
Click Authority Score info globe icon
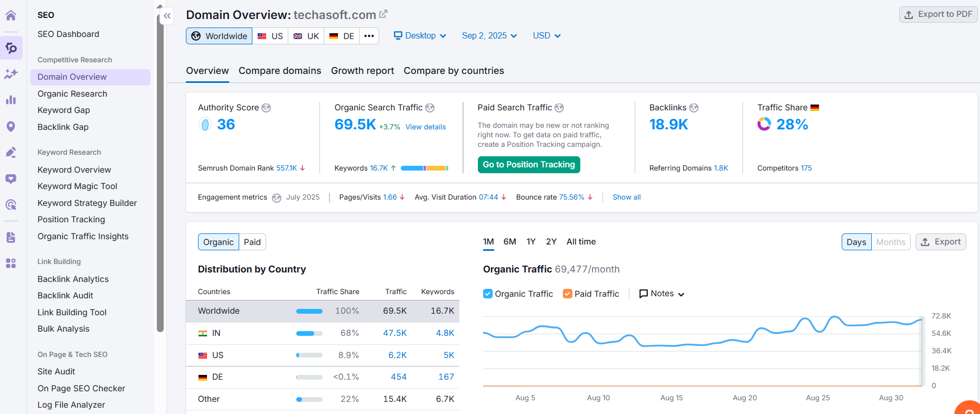tap(266, 108)
